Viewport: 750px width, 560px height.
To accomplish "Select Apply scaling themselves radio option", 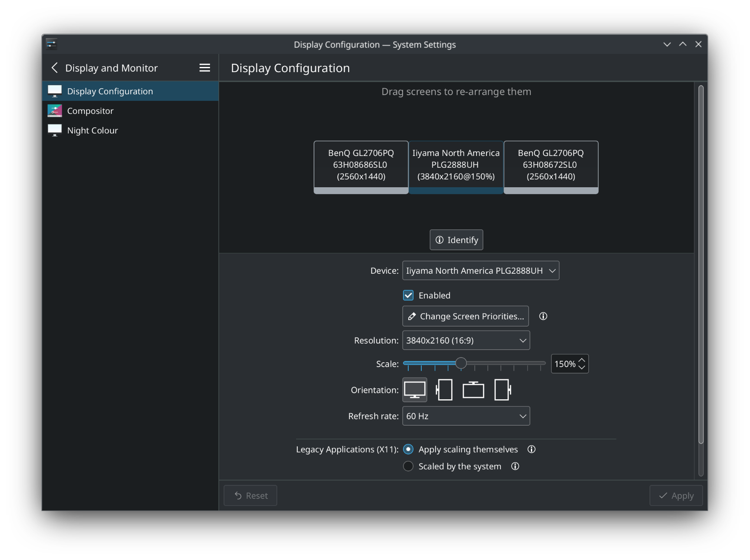I will pyautogui.click(x=408, y=449).
